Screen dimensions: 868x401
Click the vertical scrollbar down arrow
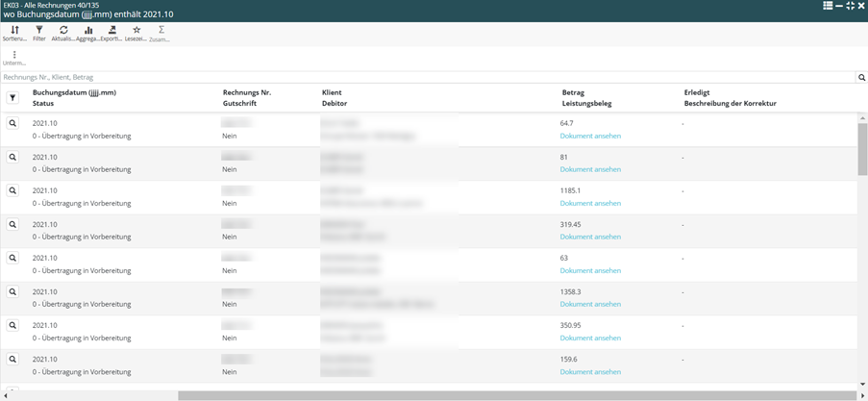pos(862,385)
